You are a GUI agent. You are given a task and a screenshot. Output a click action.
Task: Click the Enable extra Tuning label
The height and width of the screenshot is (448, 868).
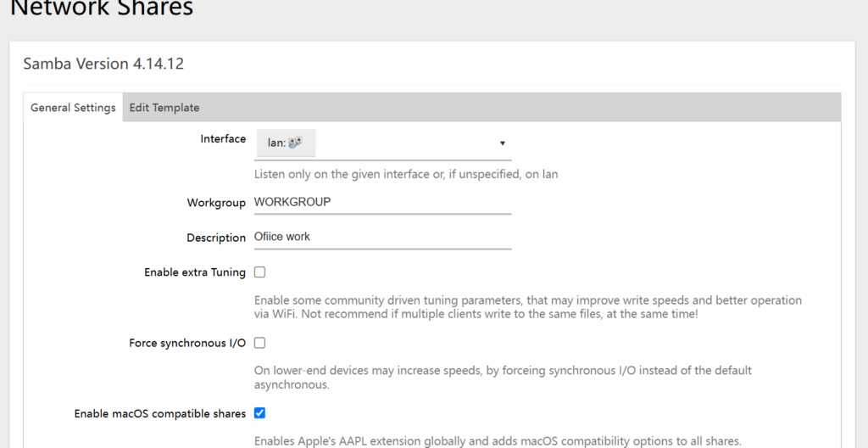(x=195, y=272)
